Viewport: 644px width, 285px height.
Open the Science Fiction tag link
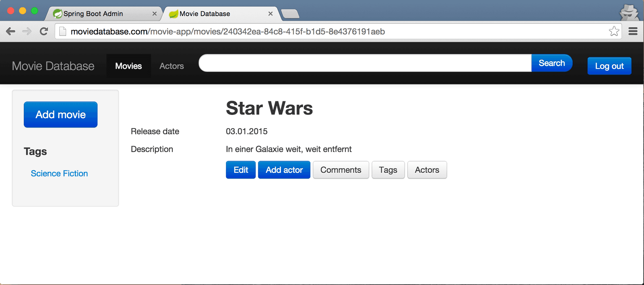pyautogui.click(x=59, y=173)
